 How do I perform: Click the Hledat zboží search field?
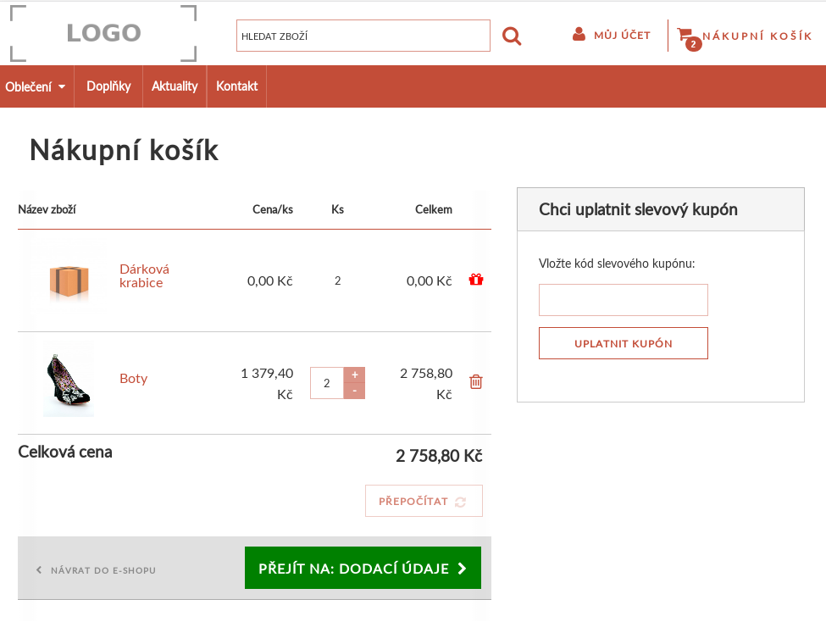coord(363,36)
